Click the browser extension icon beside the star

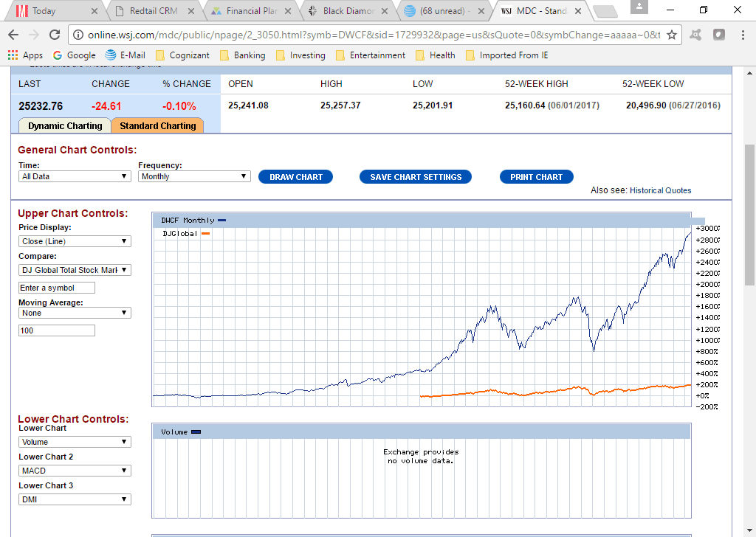pyautogui.click(x=695, y=35)
